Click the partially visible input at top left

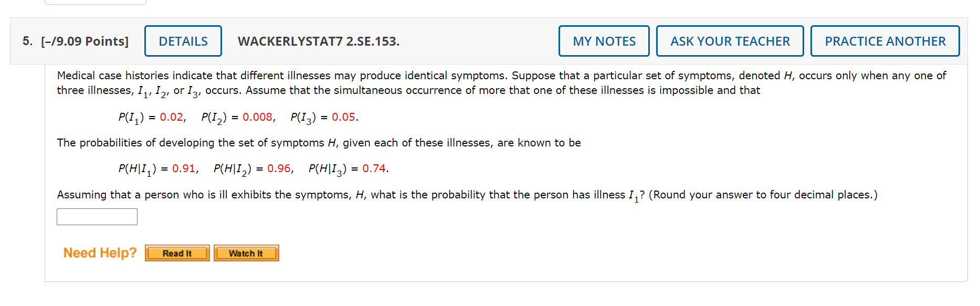coord(96,2)
